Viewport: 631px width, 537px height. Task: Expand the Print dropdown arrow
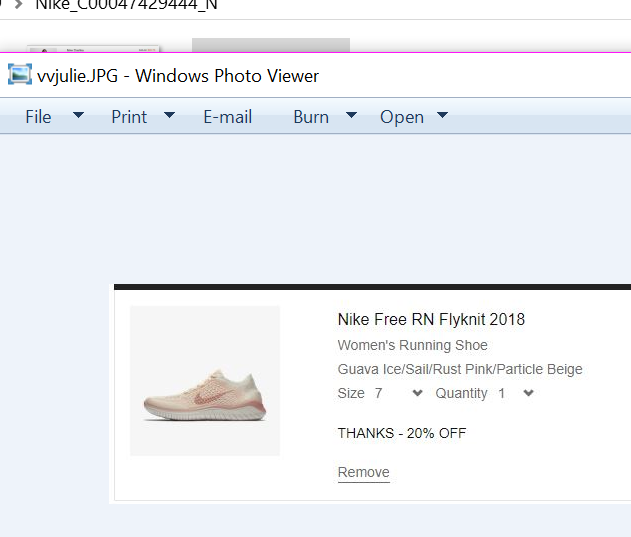(169, 116)
